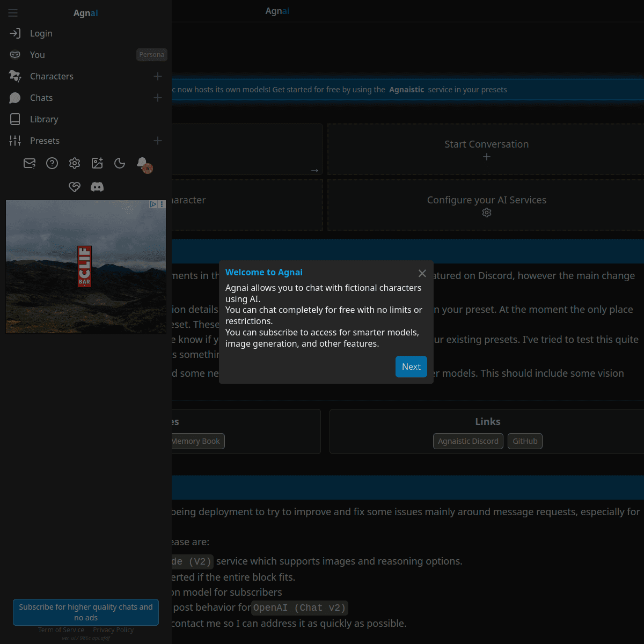Add a new preset with plus

(157, 141)
